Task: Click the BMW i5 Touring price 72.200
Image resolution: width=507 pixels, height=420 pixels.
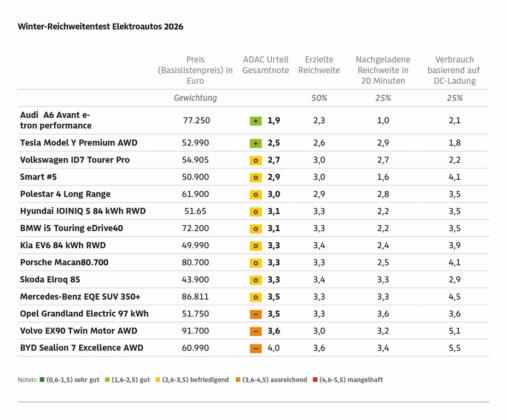Action: 196,228
